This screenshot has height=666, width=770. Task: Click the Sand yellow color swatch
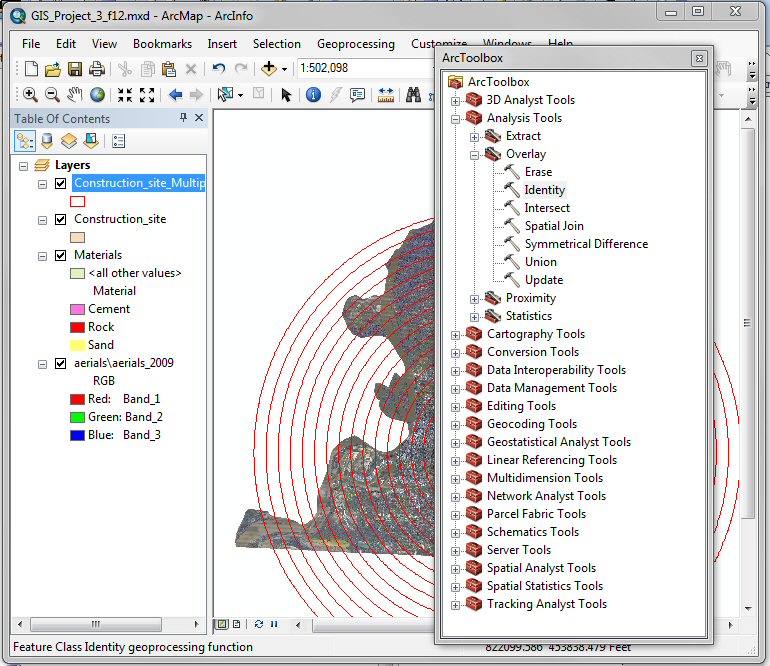[x=77, y=345]
